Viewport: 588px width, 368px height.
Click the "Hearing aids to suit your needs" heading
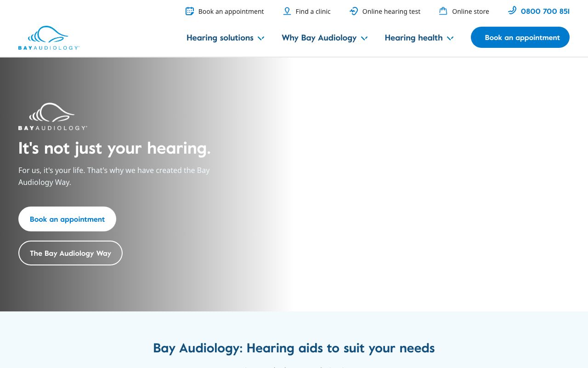pyautogui.click(x=294, y=348)
